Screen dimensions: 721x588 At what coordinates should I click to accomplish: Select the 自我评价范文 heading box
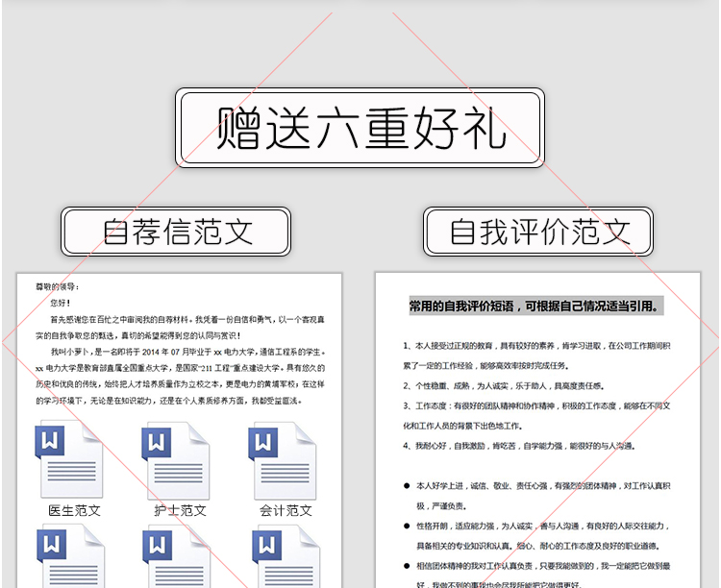point(538,232)
